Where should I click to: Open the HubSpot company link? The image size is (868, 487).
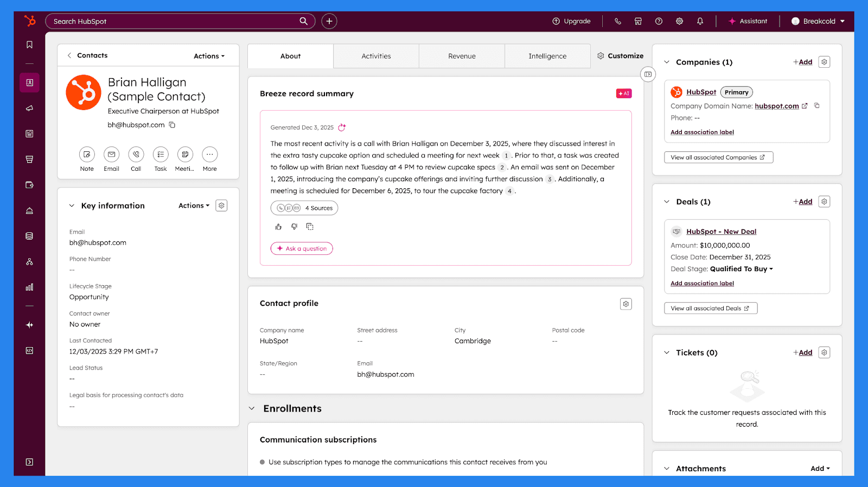pos(701,92)
